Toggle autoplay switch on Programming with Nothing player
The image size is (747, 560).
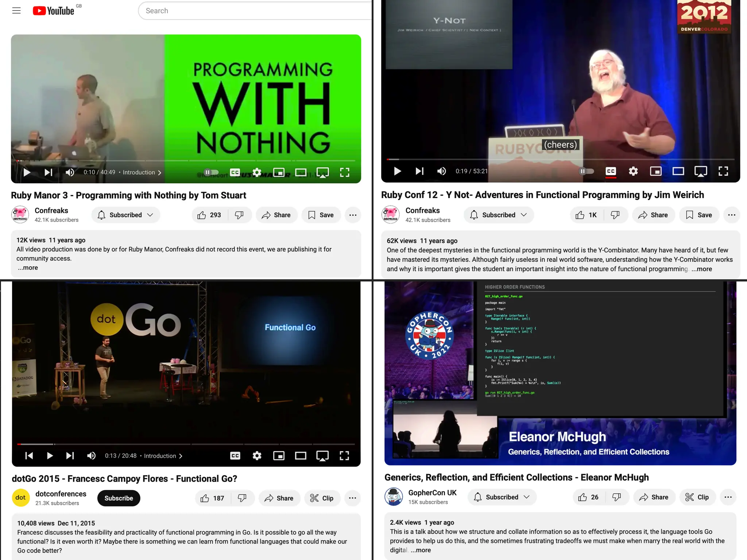click(211, 172)
